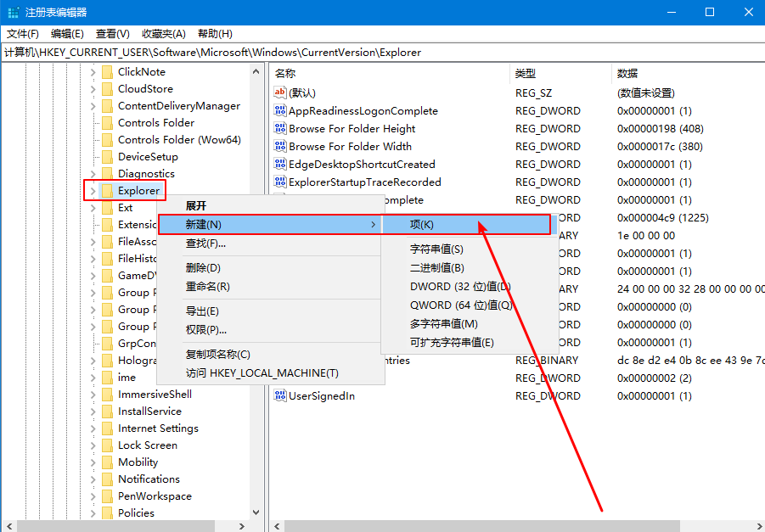Expand the Internet Settings key
765x532 pixels.
[x=93, y=428]
